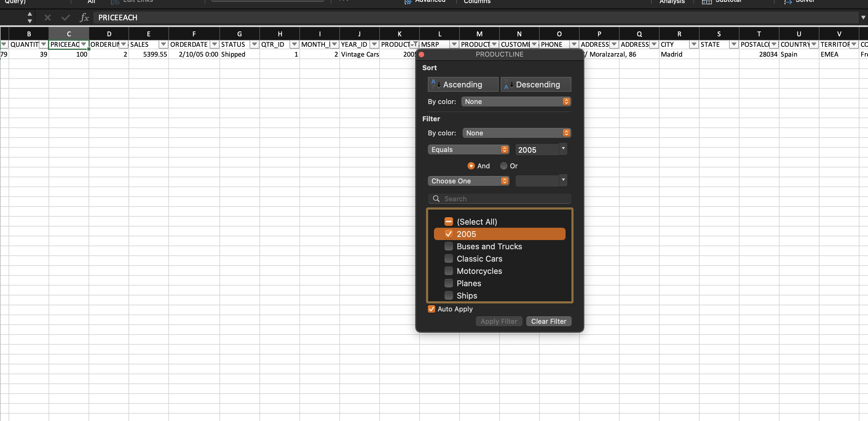Click the formula bar cancel X icon

pos(48,18)
